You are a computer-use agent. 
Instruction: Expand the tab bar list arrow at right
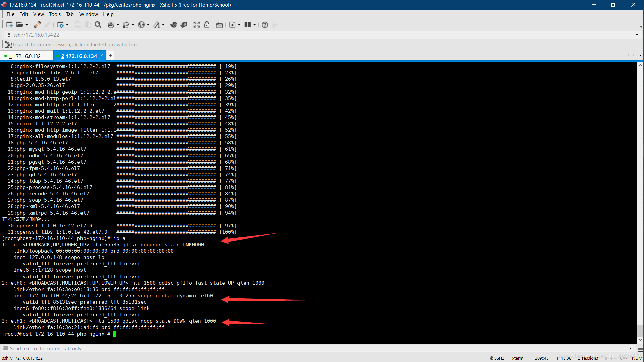pos(641,55)
